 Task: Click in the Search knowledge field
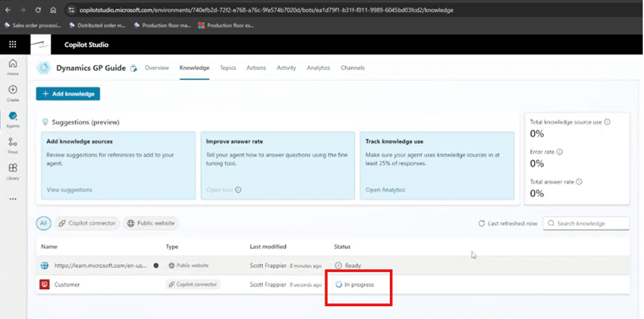point(586,223)
